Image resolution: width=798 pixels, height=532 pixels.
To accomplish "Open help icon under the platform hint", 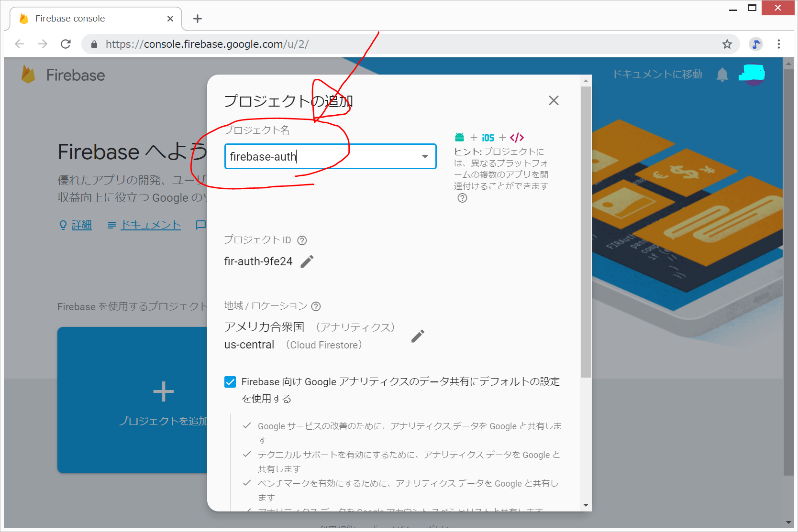I will (x=462, y=198).
